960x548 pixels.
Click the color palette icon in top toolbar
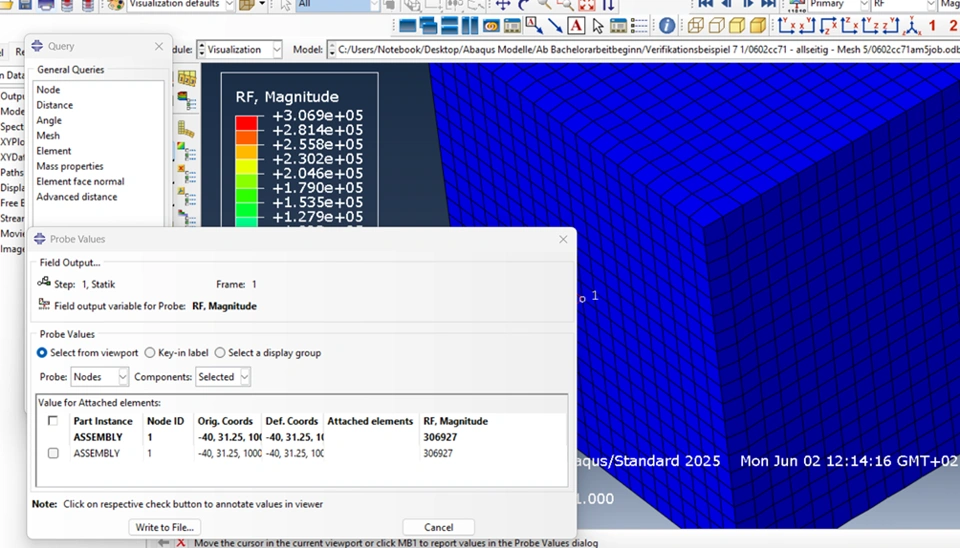click(x=115, y=5)
